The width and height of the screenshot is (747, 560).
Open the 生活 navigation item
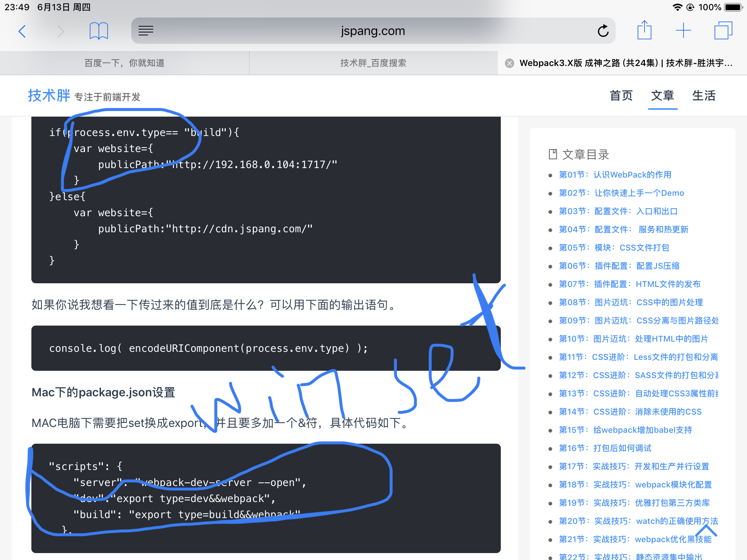tap(704, 96)
